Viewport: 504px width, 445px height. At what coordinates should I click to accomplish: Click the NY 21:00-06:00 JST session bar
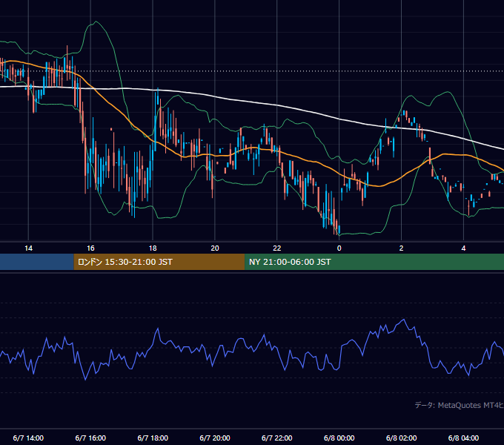coord(374,262)
